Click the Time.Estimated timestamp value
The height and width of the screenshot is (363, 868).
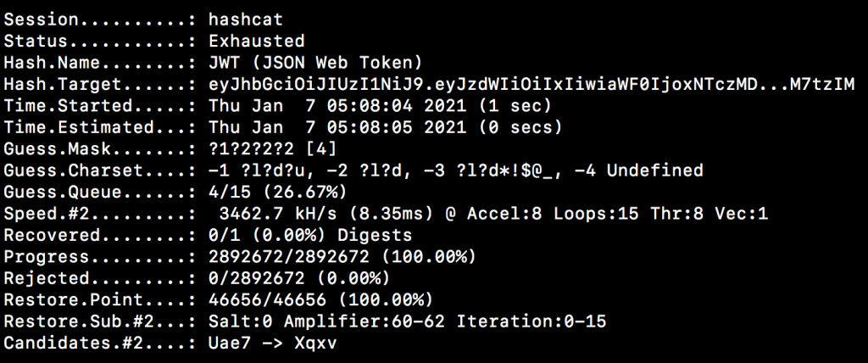click(386, 127)
